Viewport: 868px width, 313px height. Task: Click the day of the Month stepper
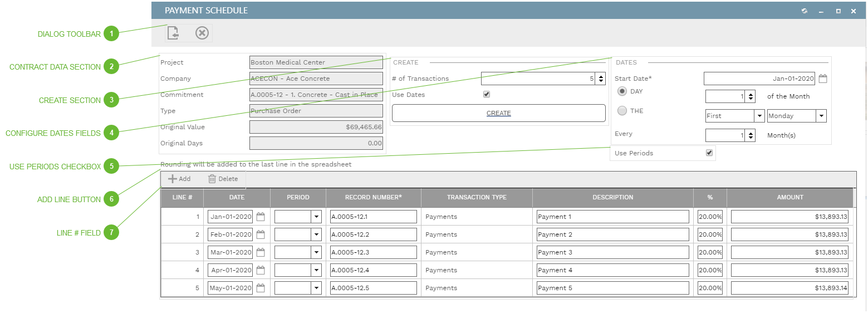[x=751, y=96]
